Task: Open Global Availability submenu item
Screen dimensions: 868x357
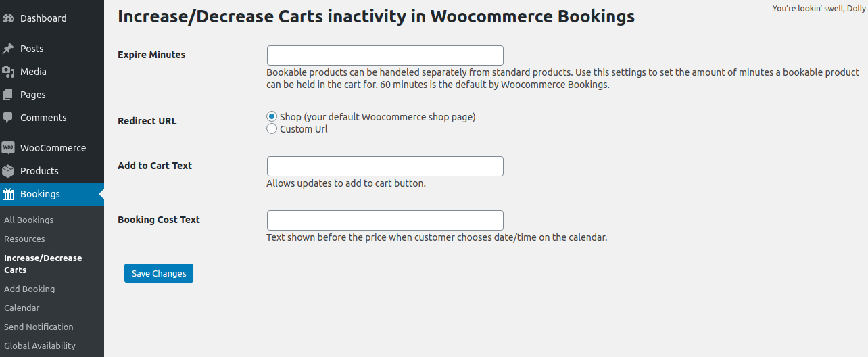Action: [40, 346]
